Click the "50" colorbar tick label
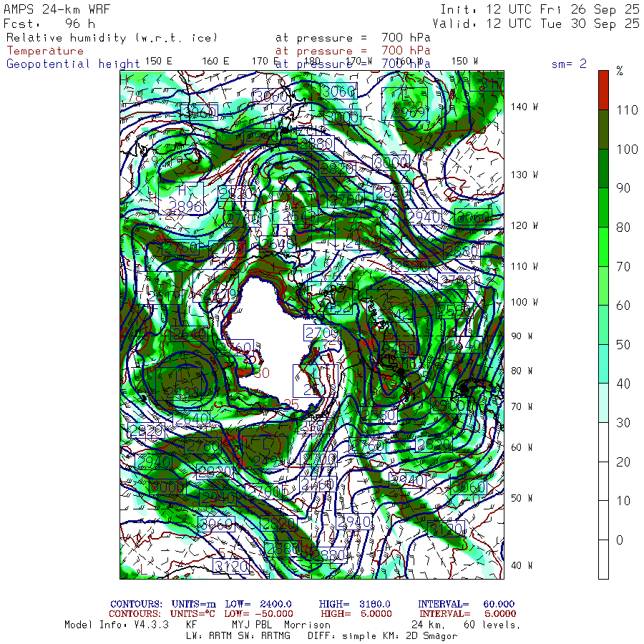Screen dimensions: 644x644 (x=623, y=345)
